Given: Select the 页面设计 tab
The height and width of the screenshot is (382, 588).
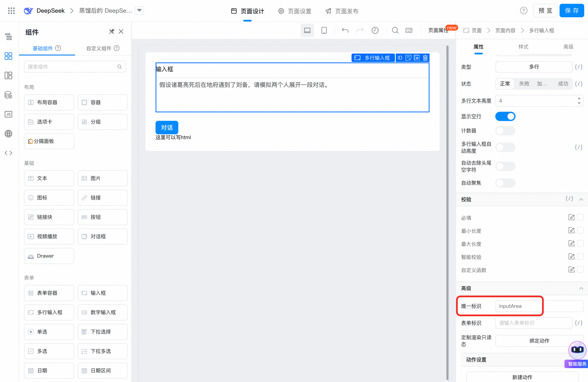Looking at the screenshot, I should 248,11.
